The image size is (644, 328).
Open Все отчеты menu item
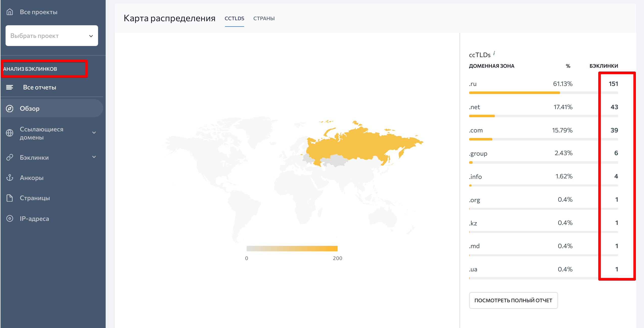39,87
